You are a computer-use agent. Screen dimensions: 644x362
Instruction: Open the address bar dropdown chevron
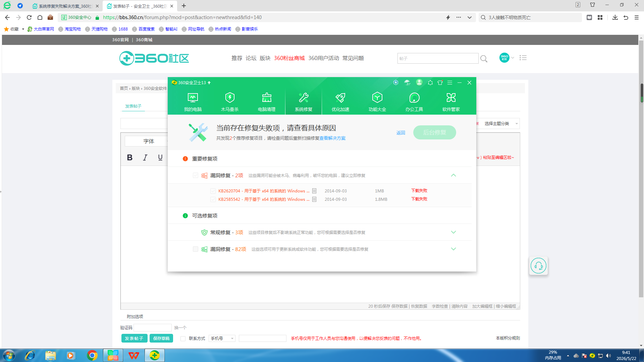click(x=470, y=17)
